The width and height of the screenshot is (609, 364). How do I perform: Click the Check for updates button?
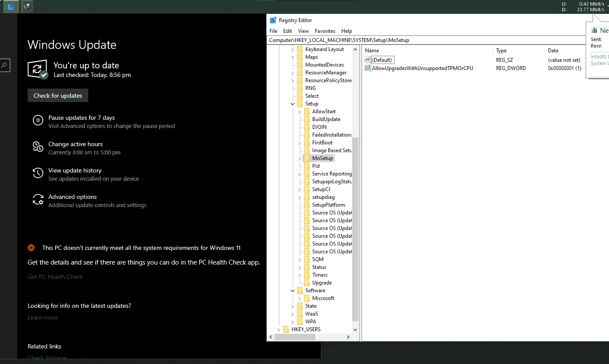(x=58, y=96)
